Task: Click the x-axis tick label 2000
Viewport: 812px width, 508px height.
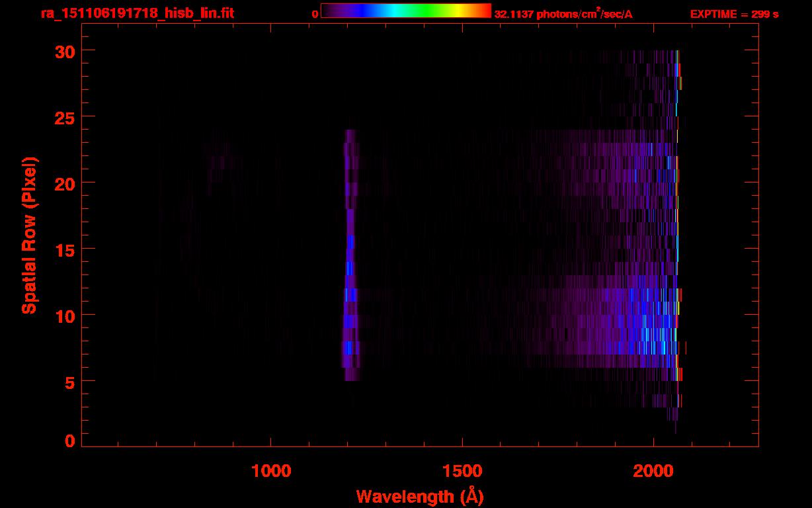Action: click(x=653, y=470)
